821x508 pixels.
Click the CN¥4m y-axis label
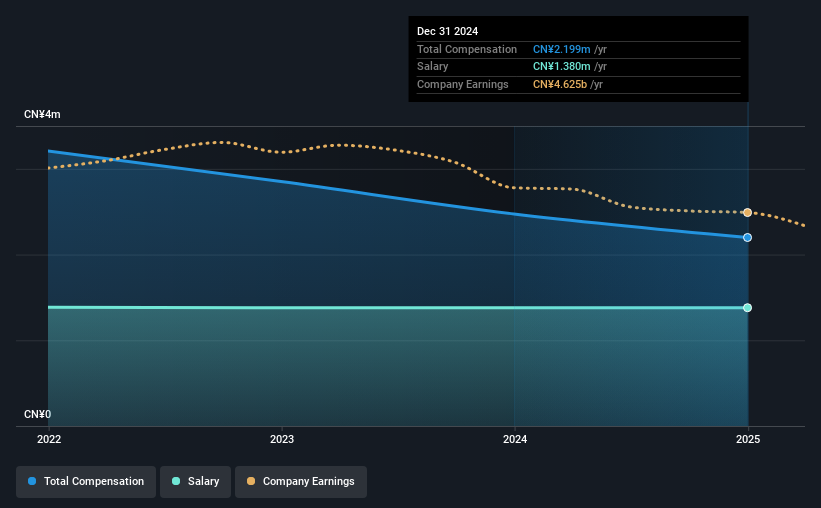42,114
